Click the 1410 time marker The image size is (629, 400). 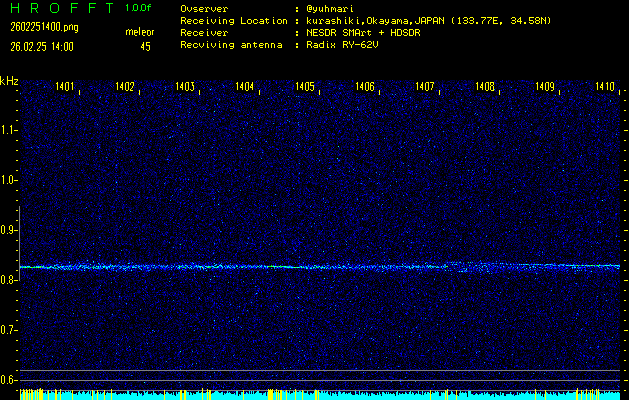[605, 88]
